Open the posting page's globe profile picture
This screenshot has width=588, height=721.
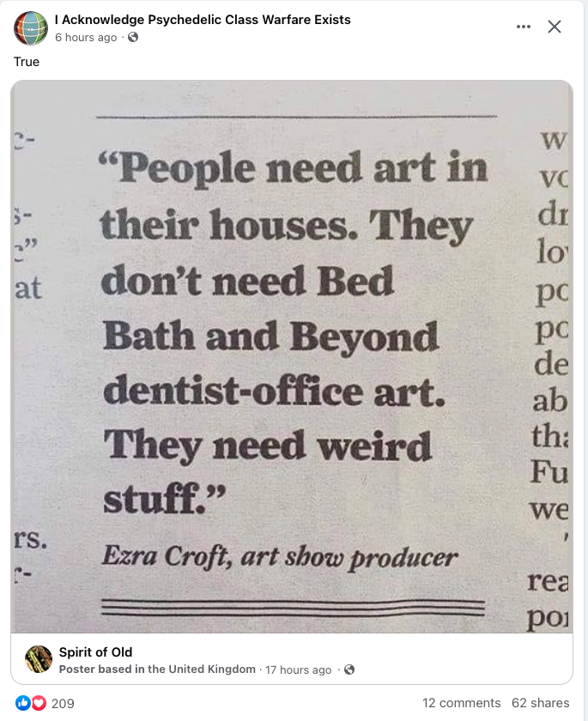click(x=31, y=28)
